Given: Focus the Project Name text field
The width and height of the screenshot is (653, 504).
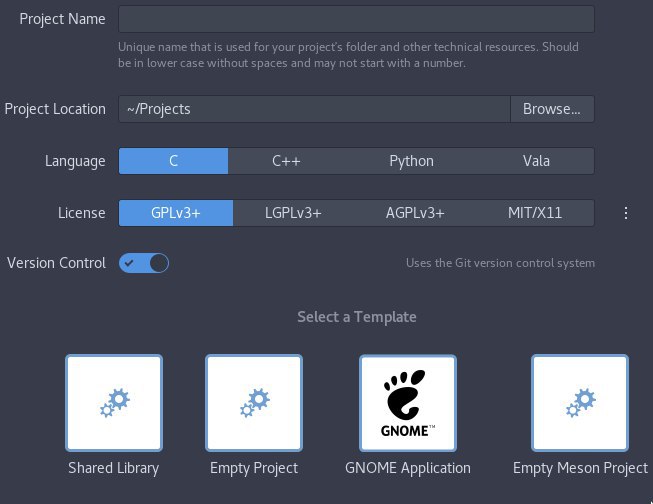Looking at the screenshot, I should pos(356,19).
